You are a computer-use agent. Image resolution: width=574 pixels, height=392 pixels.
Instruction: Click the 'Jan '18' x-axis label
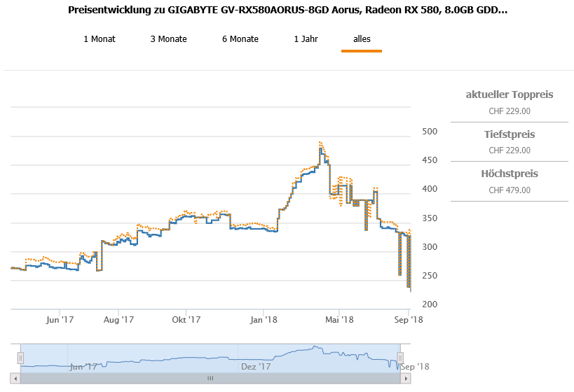click(264, 320)
